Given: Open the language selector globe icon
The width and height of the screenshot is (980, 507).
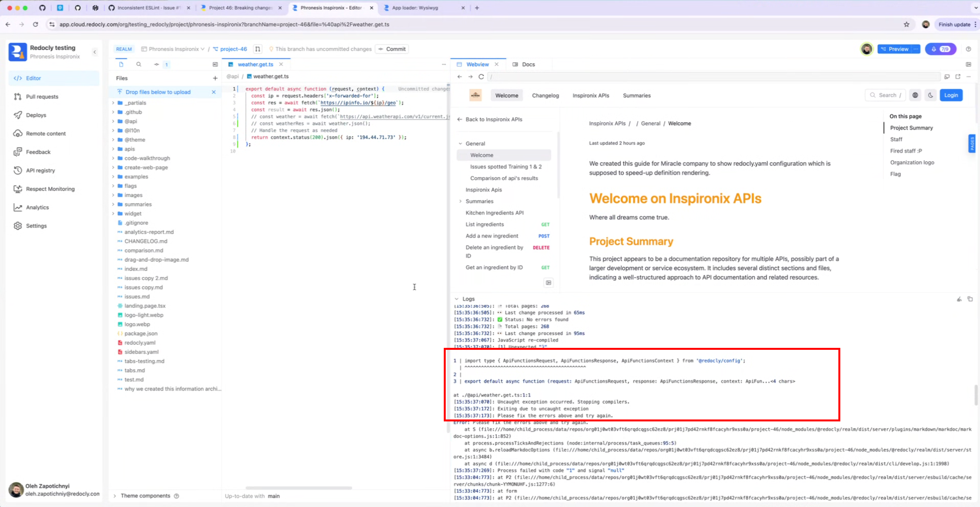Looking at the screenshot, I should coord(915,95).
